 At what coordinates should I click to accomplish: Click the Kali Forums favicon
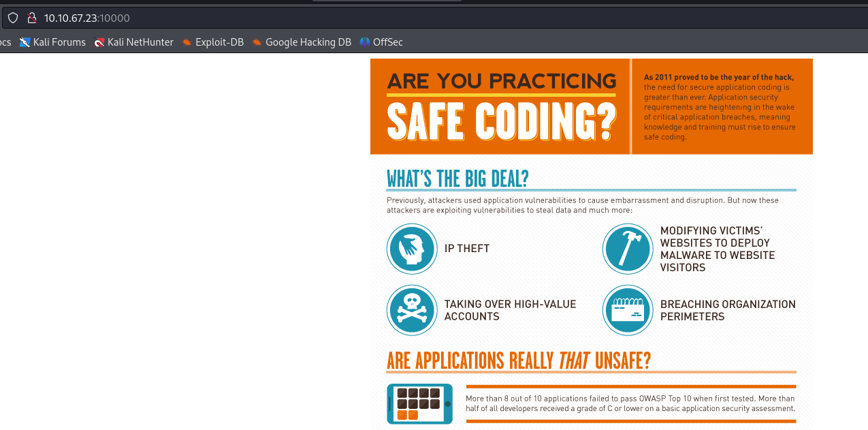(x=25, y=42)
